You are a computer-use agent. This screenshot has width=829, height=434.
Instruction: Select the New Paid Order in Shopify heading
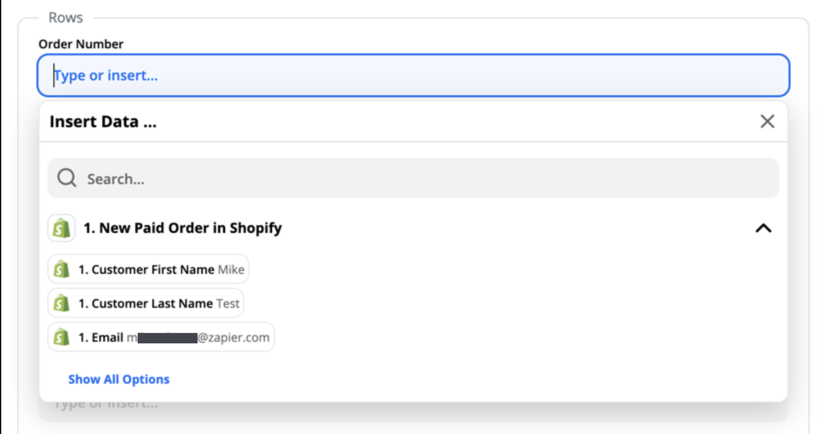click(182, 228)
